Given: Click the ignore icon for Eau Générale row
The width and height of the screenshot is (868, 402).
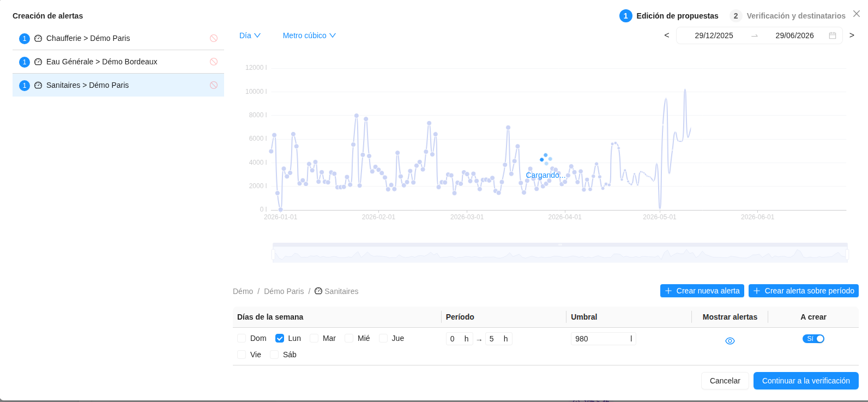Looking at the screenshot, I should [214, 62].
